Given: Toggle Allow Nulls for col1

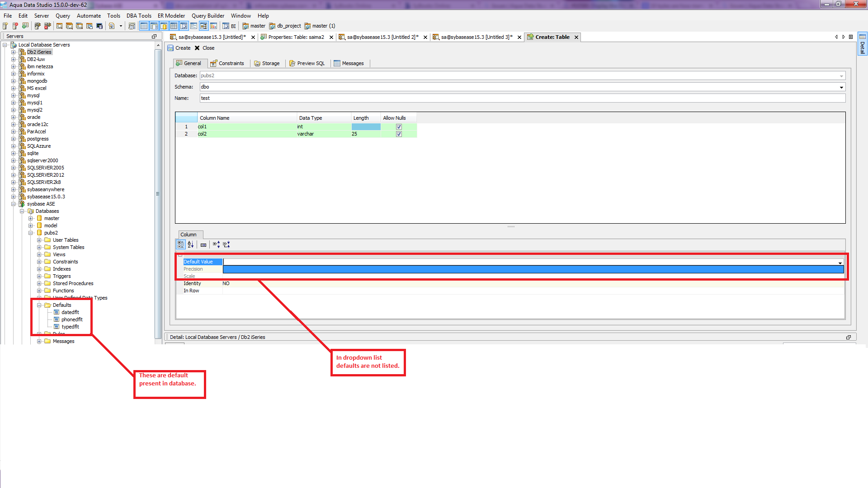Looking at the screenshot, I should click(x=399, y=127).
